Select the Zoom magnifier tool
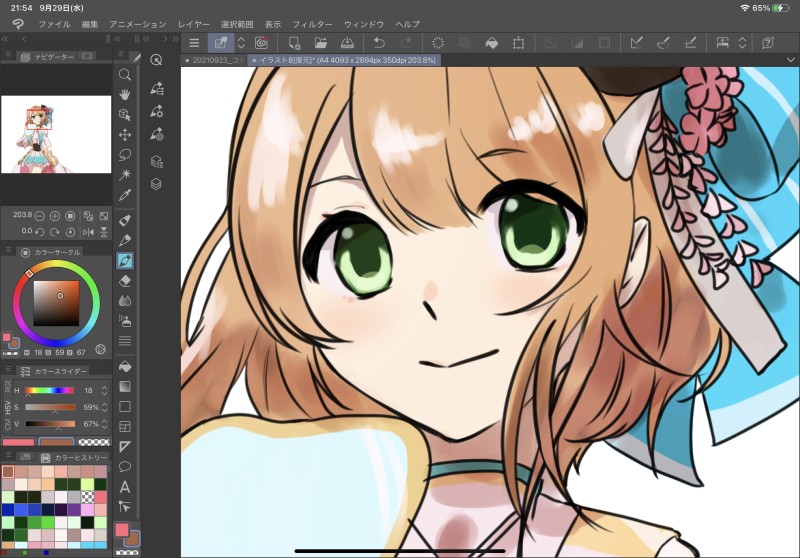The image size is (800, 558). tap(124, 75)
